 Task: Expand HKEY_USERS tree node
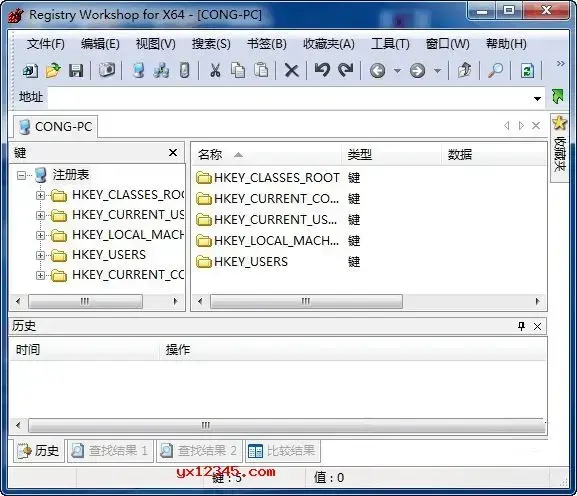coord(40,255)
